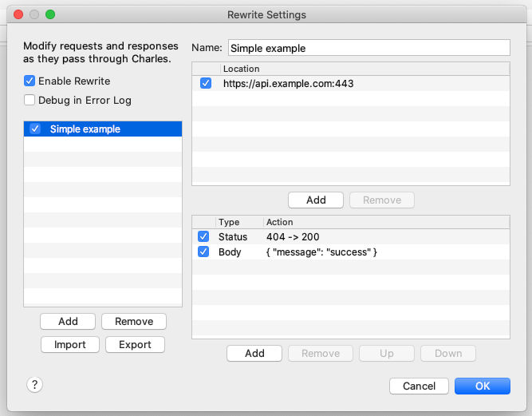Viewport: 532px width, 416px height.
Task: Click the Type column header
Action: (239, 222)
